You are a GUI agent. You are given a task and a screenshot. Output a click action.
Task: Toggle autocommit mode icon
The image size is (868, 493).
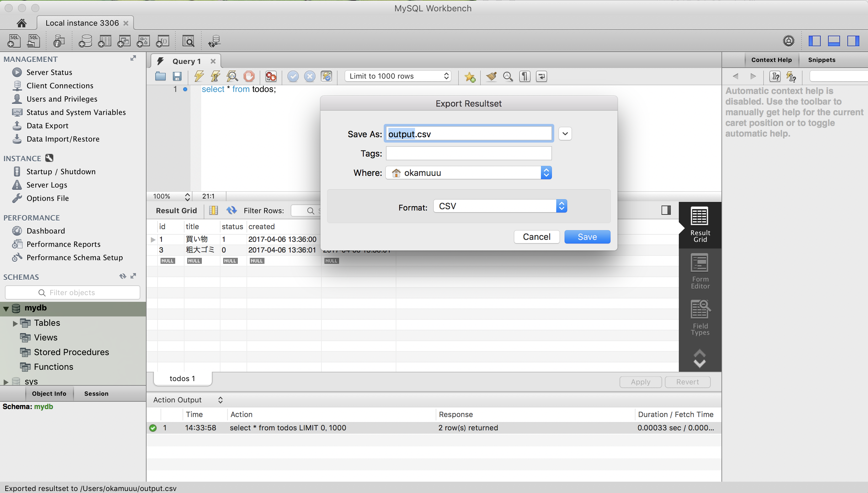[x=326, y=76]
